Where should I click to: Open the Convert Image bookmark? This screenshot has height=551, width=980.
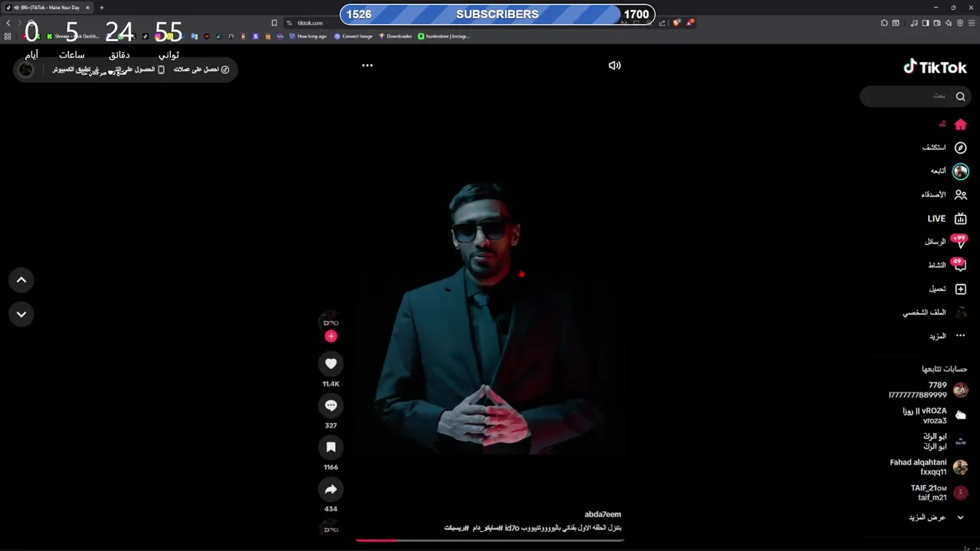pyautogui.click(x=353, y=36)
